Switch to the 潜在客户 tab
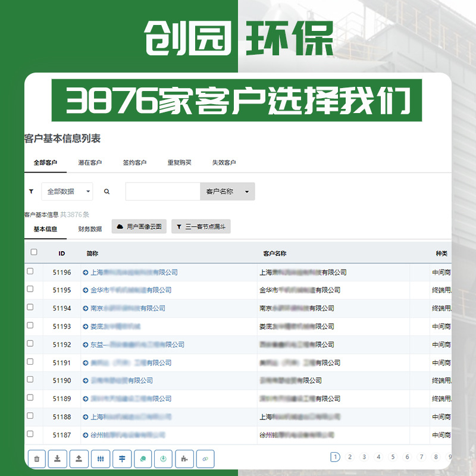The image size is (476, 476). click(90, 162)
